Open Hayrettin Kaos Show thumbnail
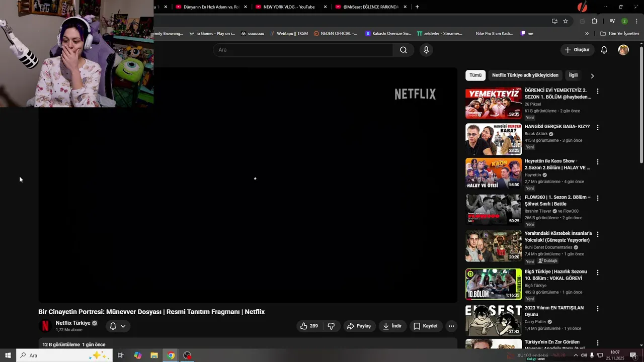The height and width of the screenshot is (362, 644). click(x=494, y=173)
